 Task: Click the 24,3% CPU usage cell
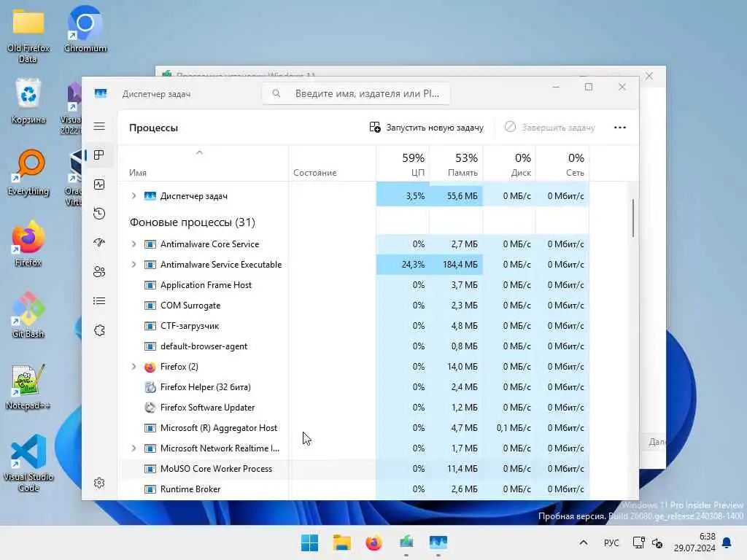click(403, 264)
